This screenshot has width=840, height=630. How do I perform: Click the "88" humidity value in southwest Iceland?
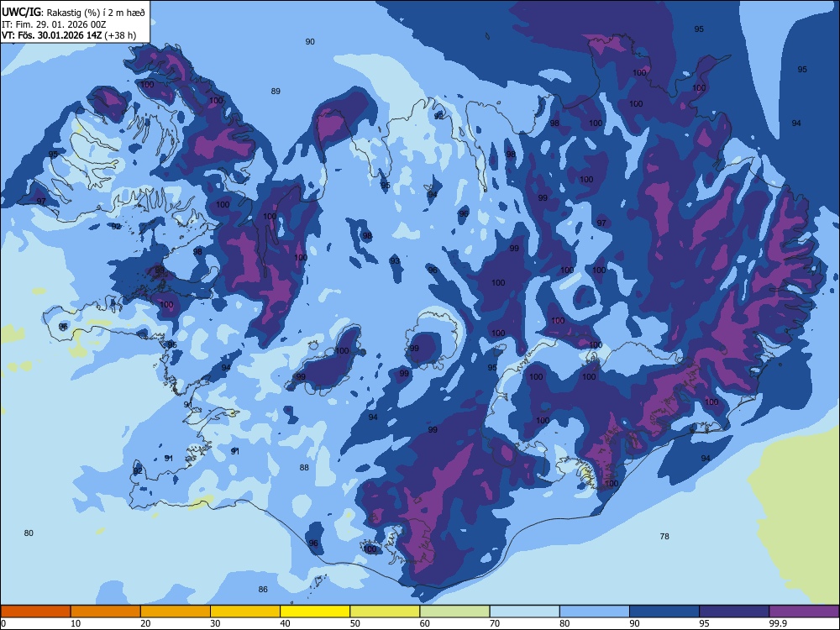point(304,468)
